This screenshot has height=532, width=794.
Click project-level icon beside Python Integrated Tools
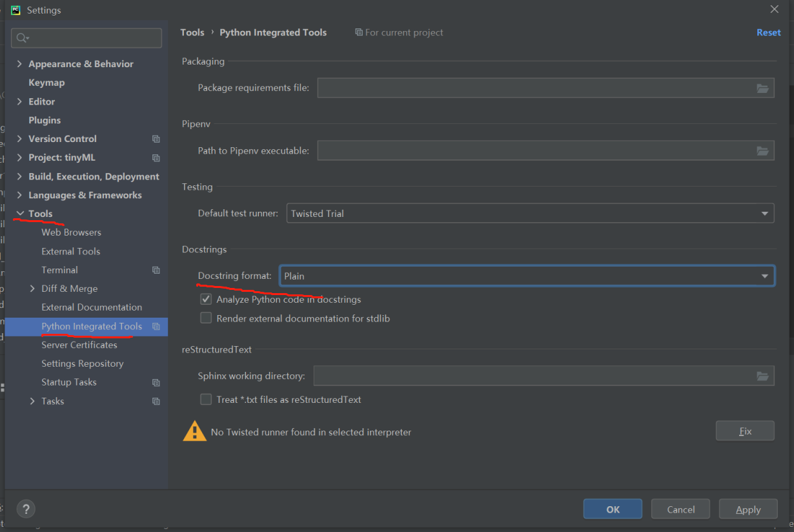[x=156, y=327]
